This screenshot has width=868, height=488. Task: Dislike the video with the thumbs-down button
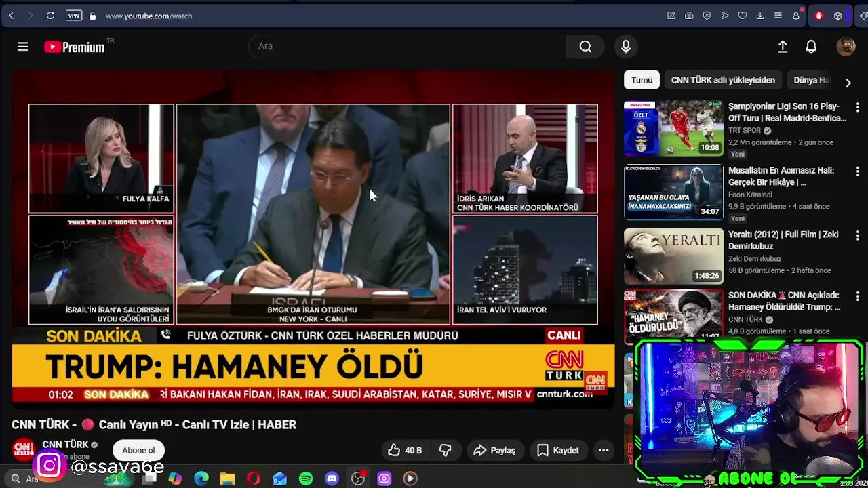pyautogui.click(x=446, y=450)
